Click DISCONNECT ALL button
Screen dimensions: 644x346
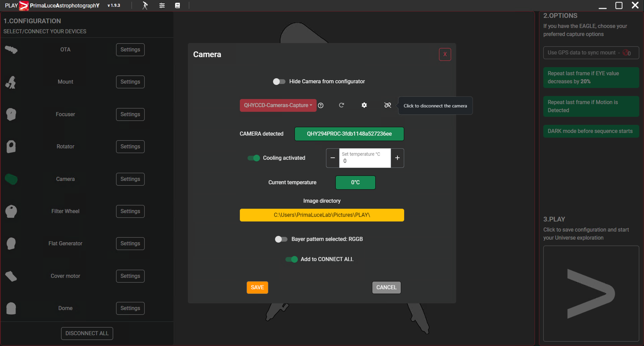point(87,334)
